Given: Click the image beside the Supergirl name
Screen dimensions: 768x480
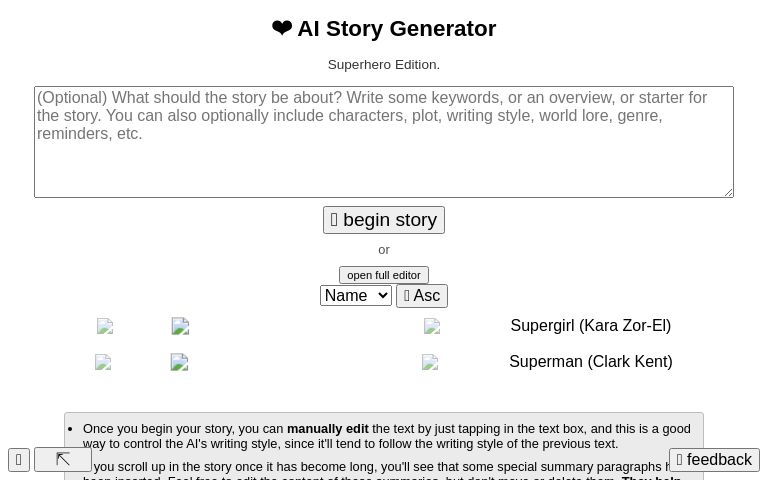Looking at the screenshot, I should coord(432,326).
